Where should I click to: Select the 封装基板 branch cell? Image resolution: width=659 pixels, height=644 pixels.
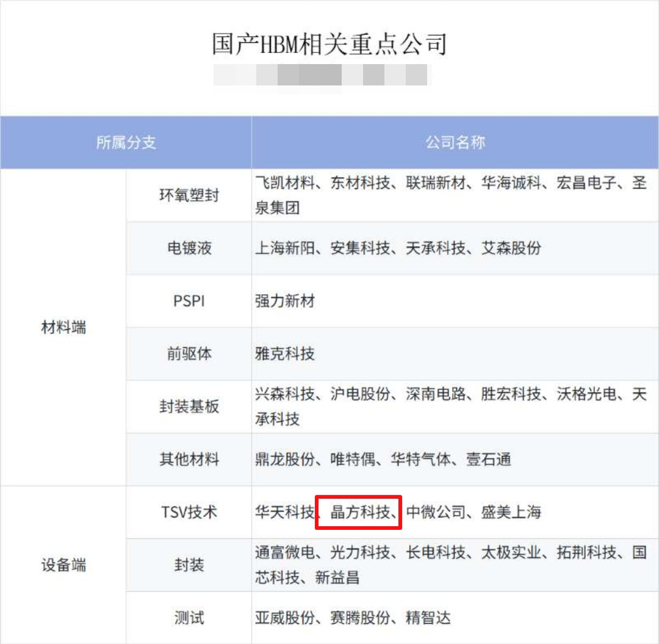[189, 407]
